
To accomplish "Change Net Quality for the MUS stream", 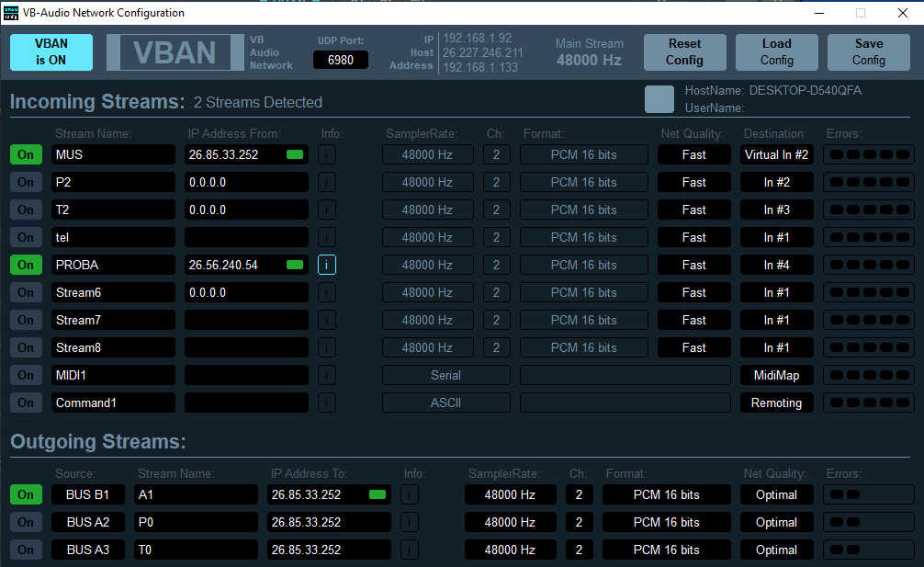I will [694, 154].
